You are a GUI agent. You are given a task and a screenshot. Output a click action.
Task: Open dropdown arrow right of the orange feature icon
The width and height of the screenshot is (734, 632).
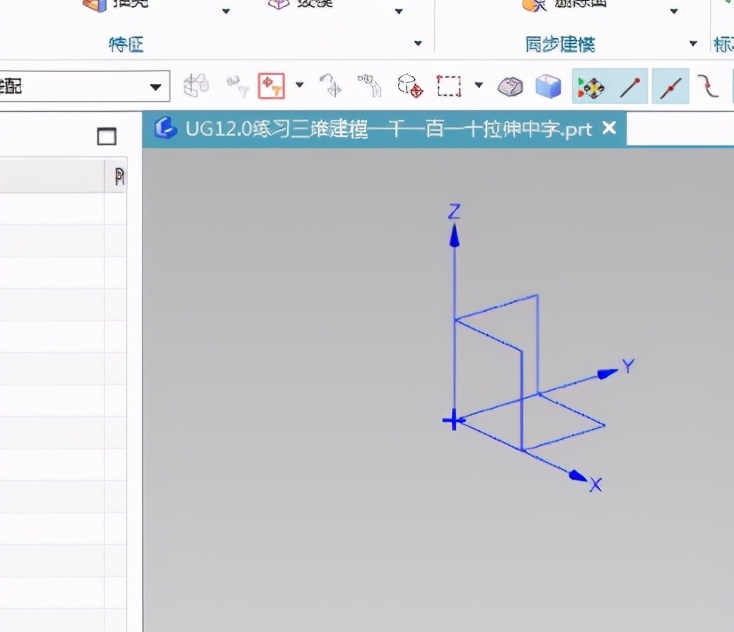point(226,11)
